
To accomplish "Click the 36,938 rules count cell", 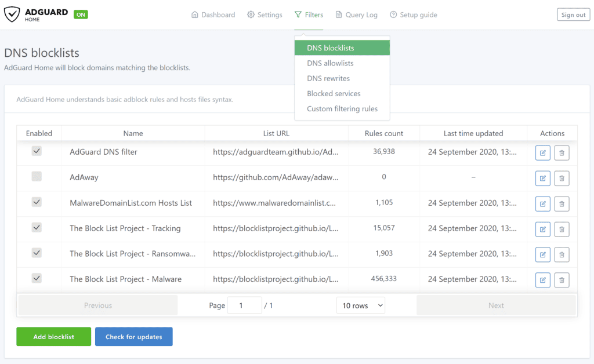I will [x=384, y=151].
